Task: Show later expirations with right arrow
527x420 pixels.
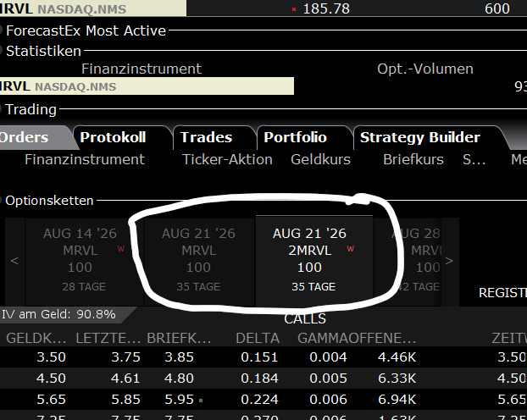Action: click(449, 261)
